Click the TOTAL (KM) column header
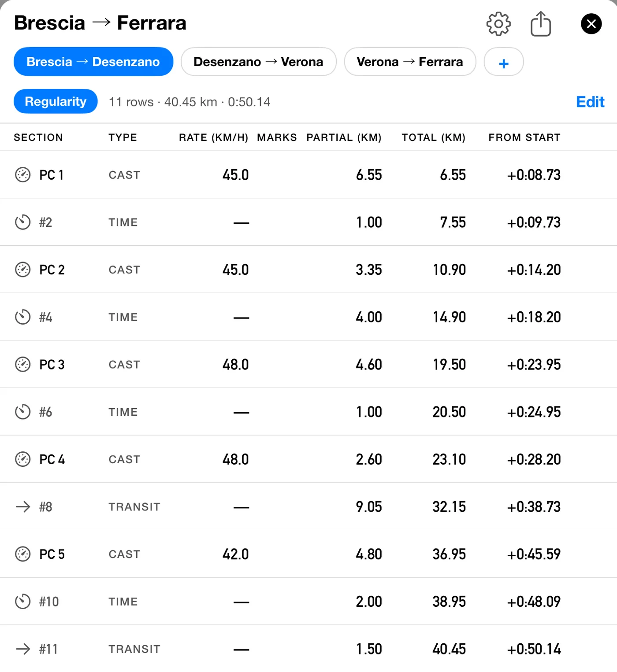Screen dimensions: 617x672 tap(434, 137)
